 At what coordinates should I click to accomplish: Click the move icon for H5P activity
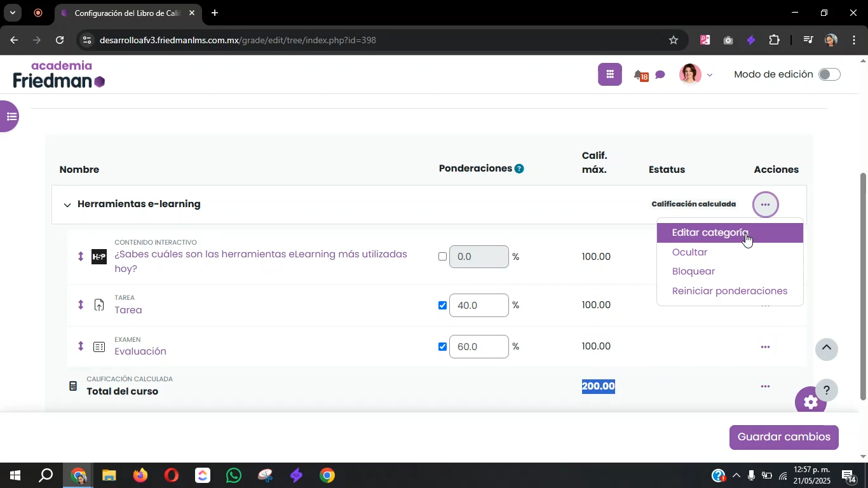point(80,256)
